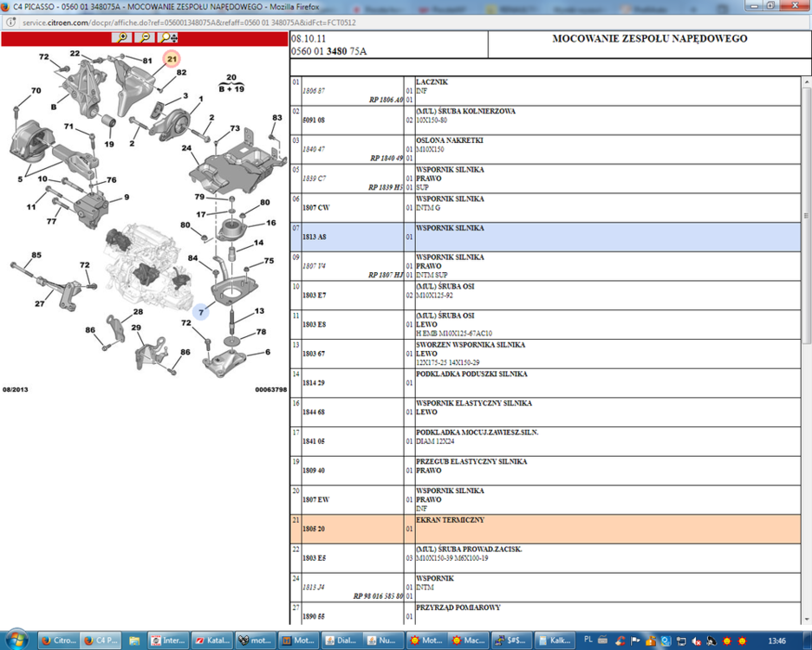Show the clock at 13:46

pos(776,640)
